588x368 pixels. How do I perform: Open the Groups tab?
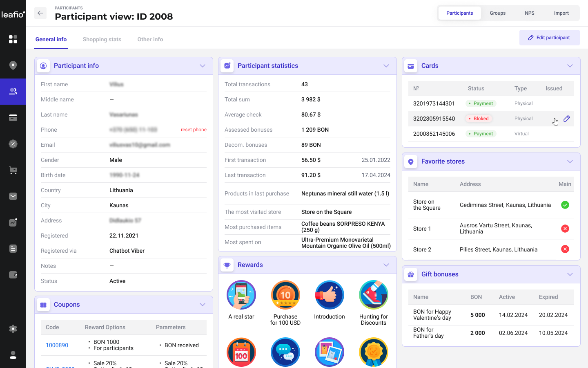[x=497, y=13]
